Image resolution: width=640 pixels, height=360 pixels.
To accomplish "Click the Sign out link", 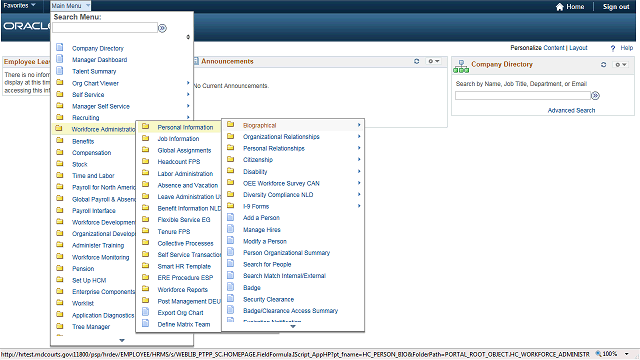I will 616,7.
